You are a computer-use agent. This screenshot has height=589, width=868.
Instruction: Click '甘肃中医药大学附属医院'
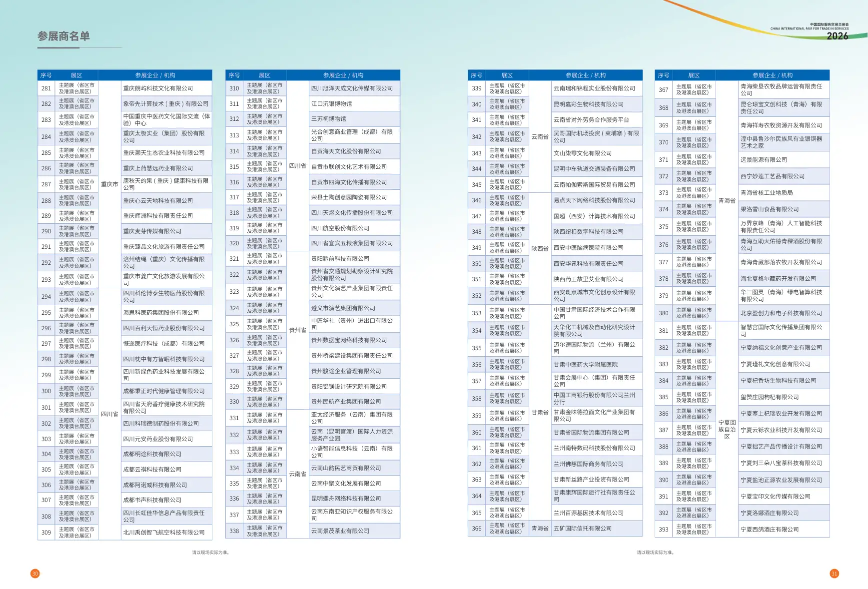[586, 365]
